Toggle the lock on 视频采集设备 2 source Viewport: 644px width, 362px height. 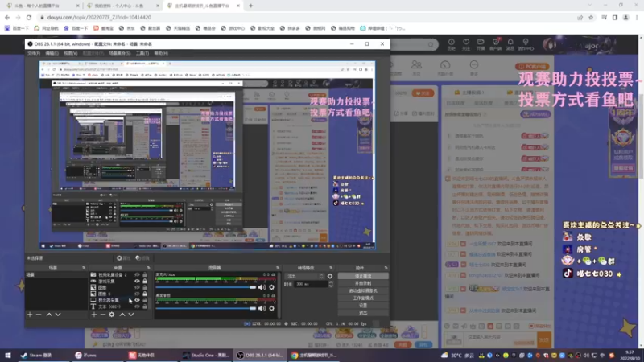(145, 274)
